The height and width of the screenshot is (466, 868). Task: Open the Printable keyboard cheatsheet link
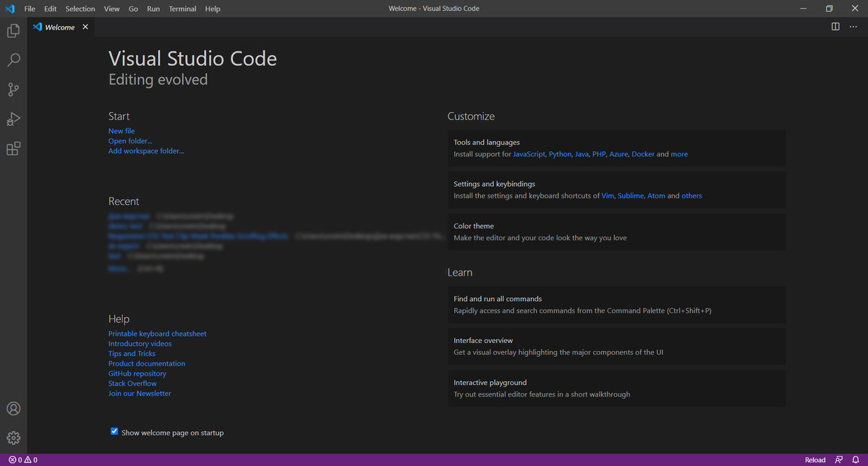(157, 334)
